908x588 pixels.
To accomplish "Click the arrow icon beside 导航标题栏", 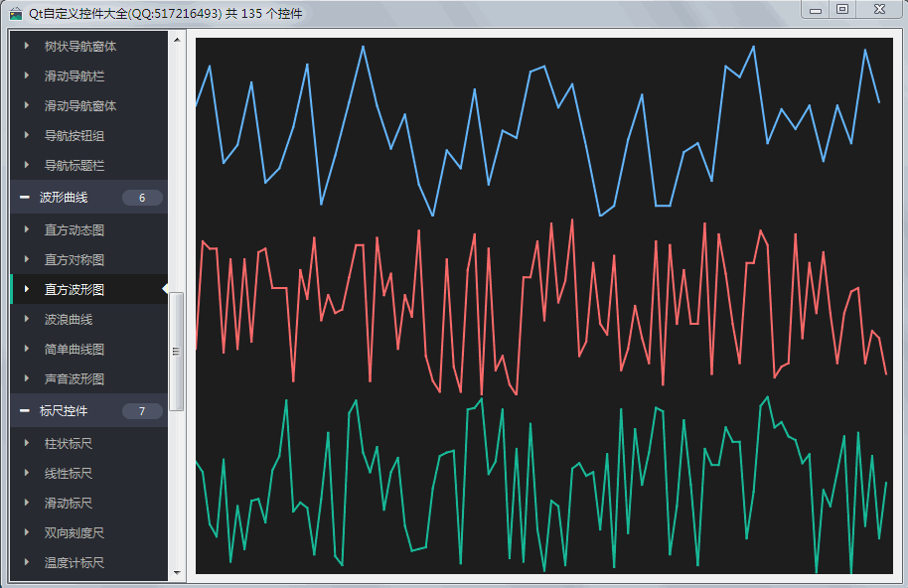I will (x=27, y=166).
